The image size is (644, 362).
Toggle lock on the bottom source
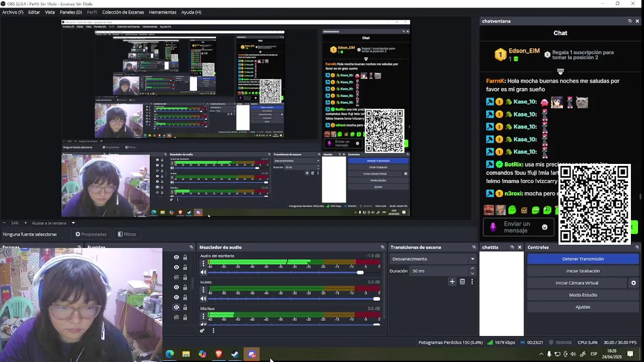tap(185, 318)
